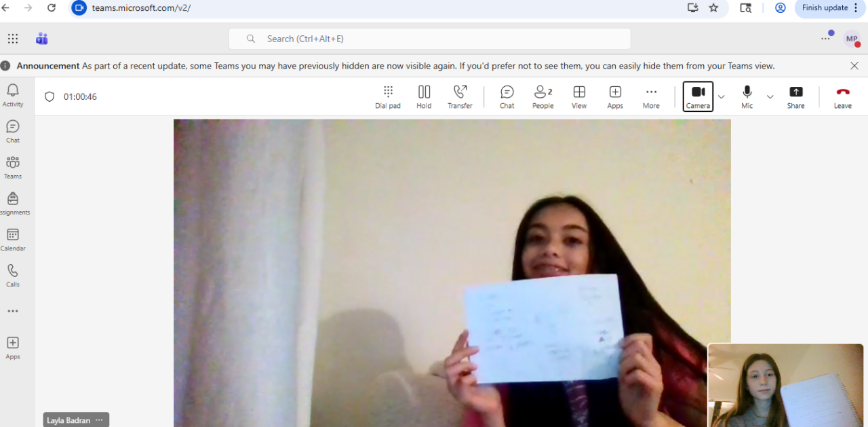
Task: Open the app launcher grid
Action: coord(13,39)
